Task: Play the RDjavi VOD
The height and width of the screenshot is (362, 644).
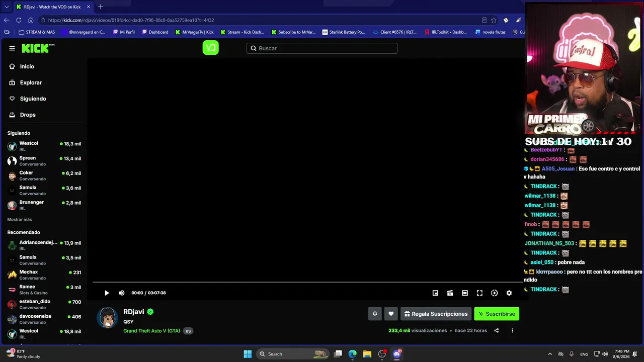Action: coord(107,293)
